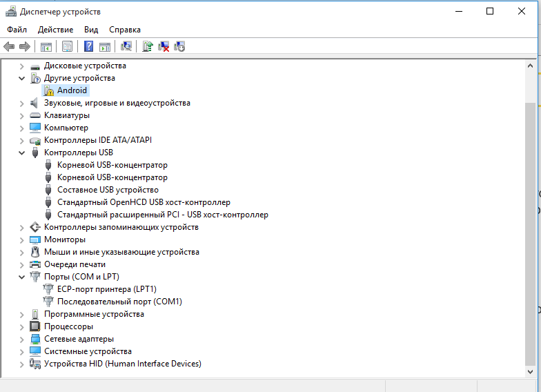
Task: Open the Файл menu
Action: (17, 30)
